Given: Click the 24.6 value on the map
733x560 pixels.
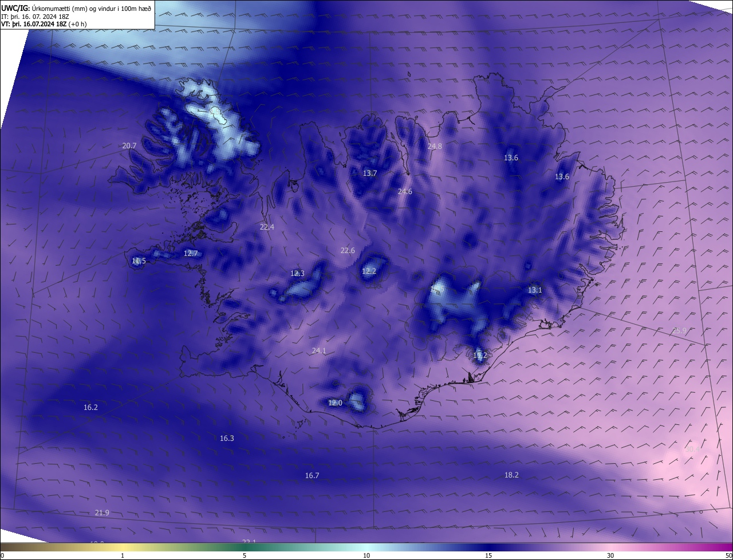Looking at the screenshot, I should point(405,192).
